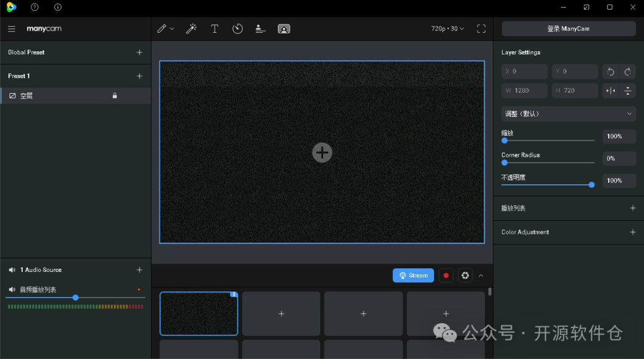The image size is (644, 359).
Task: Click the red indicator next to 音频播放列表
Action: coord(139,290)
